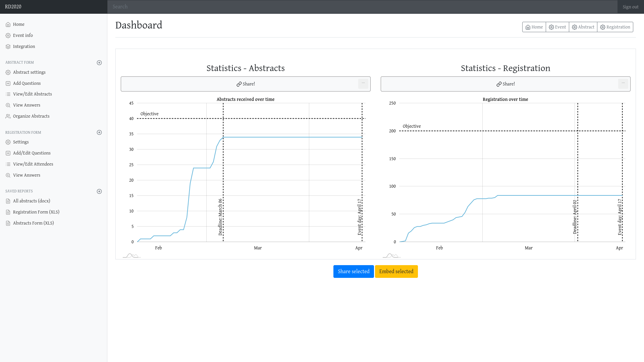This screenshot has width=644, height=362.
Task: Click the Home icon in sidebar
Action: tap(8, 24)
